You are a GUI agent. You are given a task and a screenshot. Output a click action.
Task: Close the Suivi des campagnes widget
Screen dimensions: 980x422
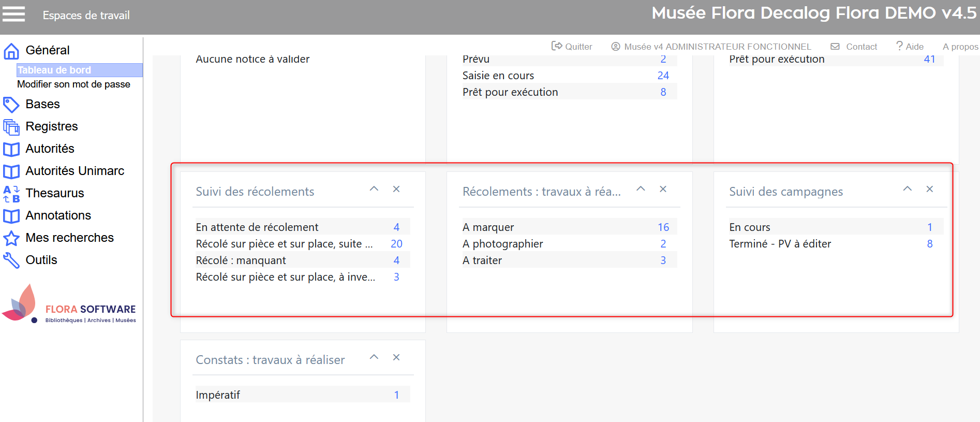(x=930, y=189)
